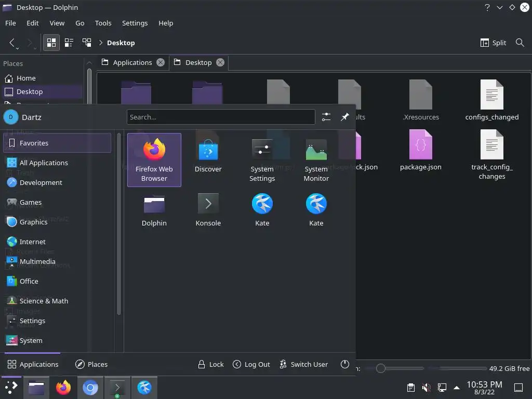532x399 pixels.
Task: Launch System Monitor from Favorites
Action: click(x=316, y=160)
